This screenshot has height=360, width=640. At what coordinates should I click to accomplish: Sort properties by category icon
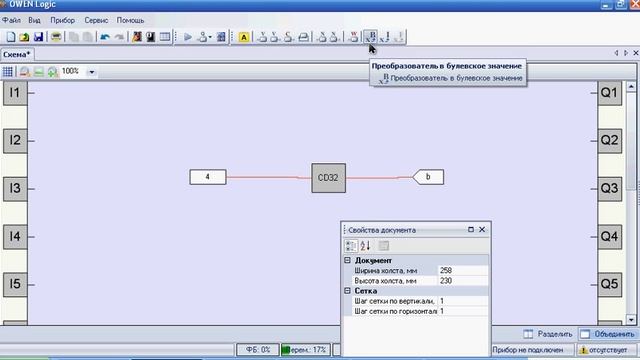click(351, 246)
